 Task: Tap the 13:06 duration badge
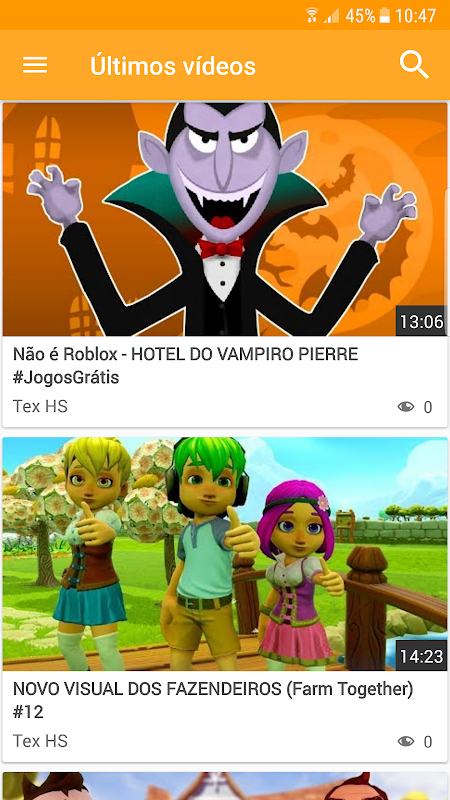point(421,321)
